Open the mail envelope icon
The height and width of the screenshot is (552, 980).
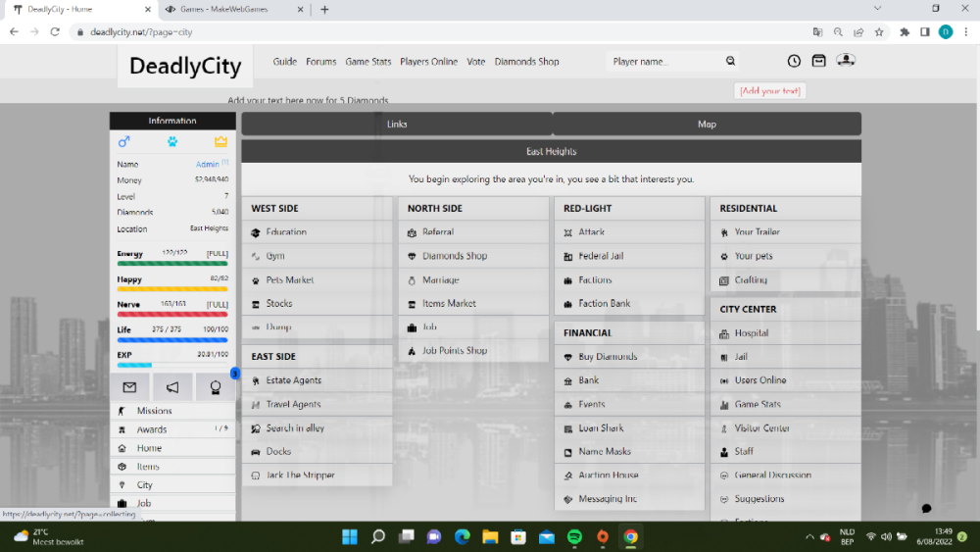pyautogui.click(x=129, y=386)
